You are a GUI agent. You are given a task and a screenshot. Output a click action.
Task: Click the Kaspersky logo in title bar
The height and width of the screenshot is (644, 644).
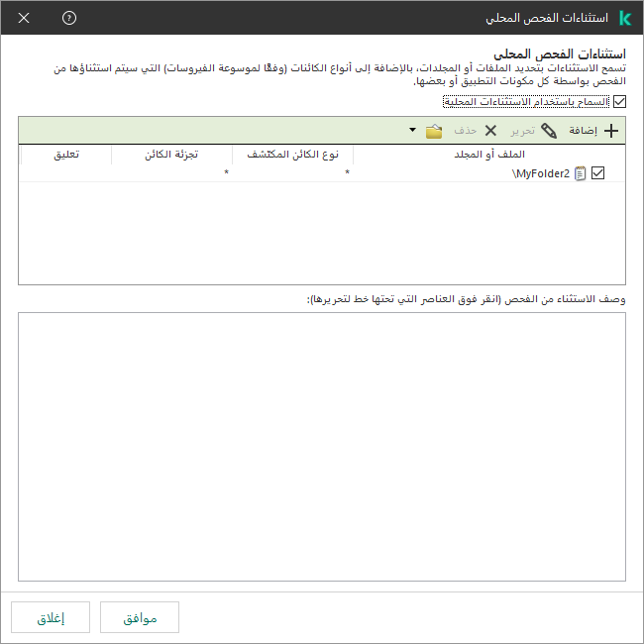[x=625, y=19]
